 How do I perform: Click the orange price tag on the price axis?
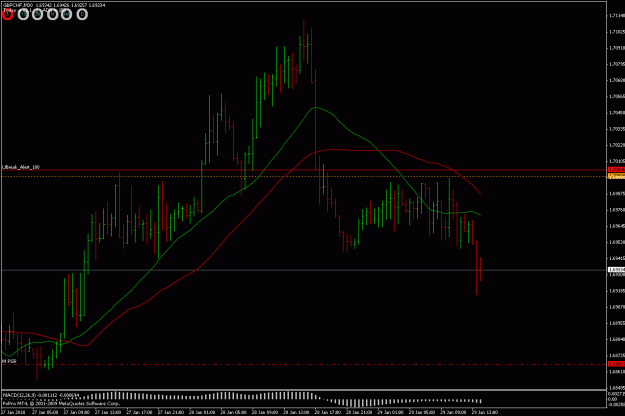[616, 176]
